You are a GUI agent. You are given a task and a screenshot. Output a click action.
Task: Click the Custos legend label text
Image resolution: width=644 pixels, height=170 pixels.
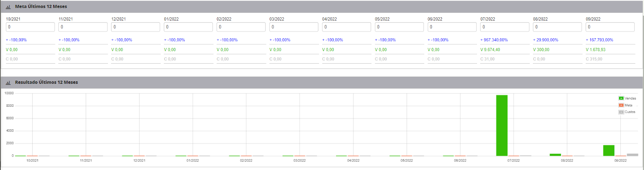click(630, 112)
